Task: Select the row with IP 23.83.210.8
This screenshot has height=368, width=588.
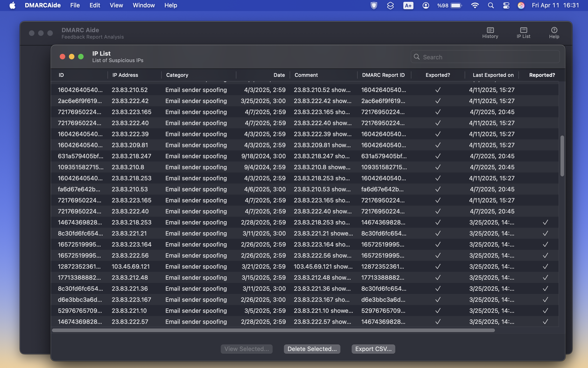Action: pyautogui.click(x=305, y=167)
